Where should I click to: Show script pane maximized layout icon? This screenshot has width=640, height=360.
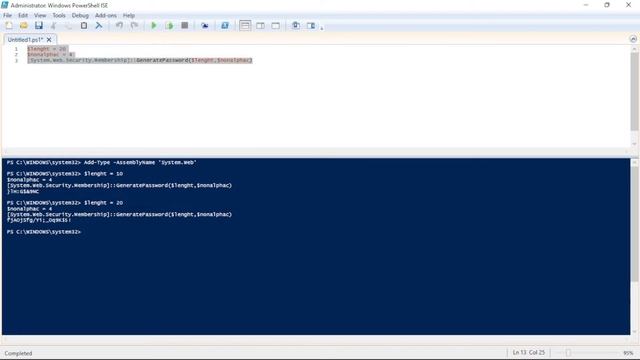(276, 26)
